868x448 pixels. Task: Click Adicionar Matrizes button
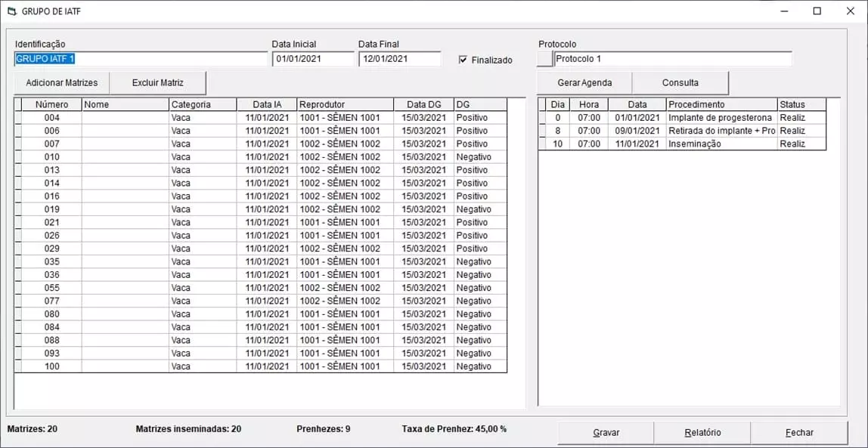coord(62,82)
